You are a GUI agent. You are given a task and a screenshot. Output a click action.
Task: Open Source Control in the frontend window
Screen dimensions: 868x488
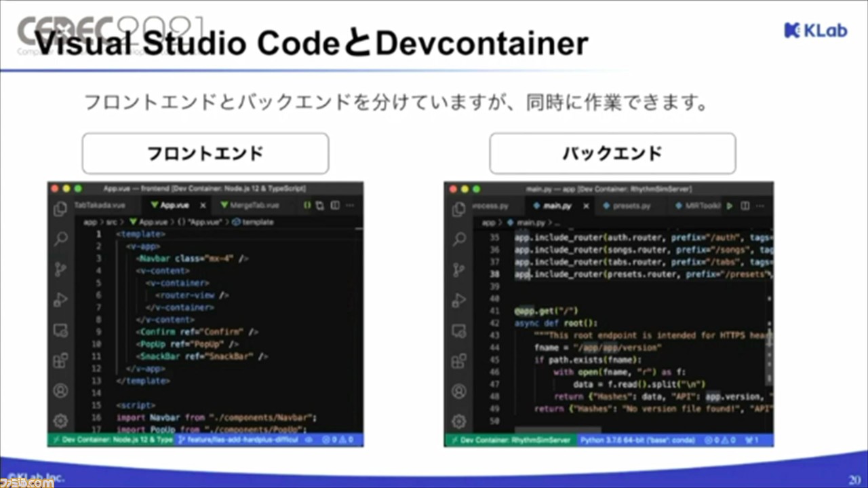(x=61, y=269)
